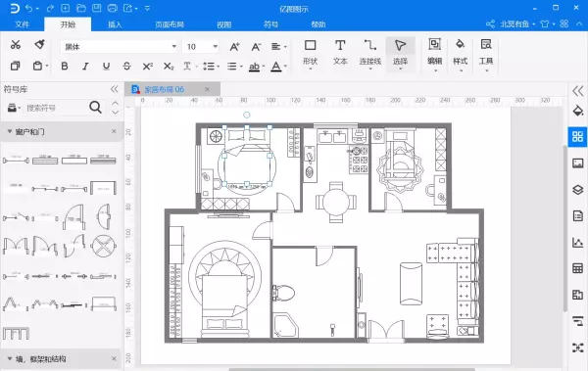Open the Layers panel in right sidebar
Screen dimensions: 588x371
[x=577, y=190]
